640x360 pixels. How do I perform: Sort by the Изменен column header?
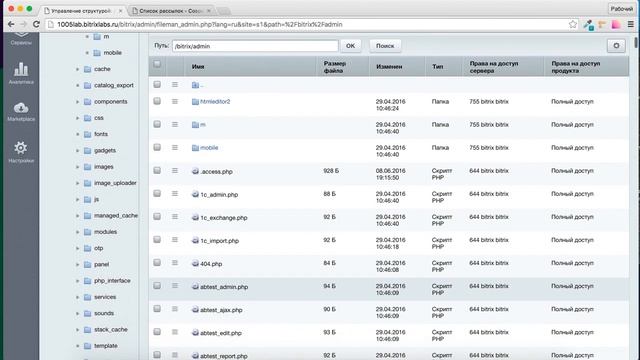(x=389, y=67)
